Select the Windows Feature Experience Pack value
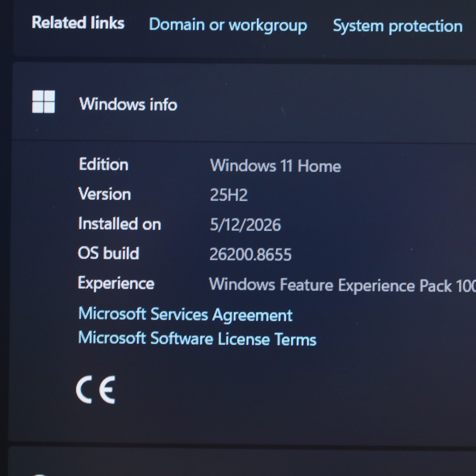This screenshot has height=476, width=476. pyautogui.click(x=343, y=285)
